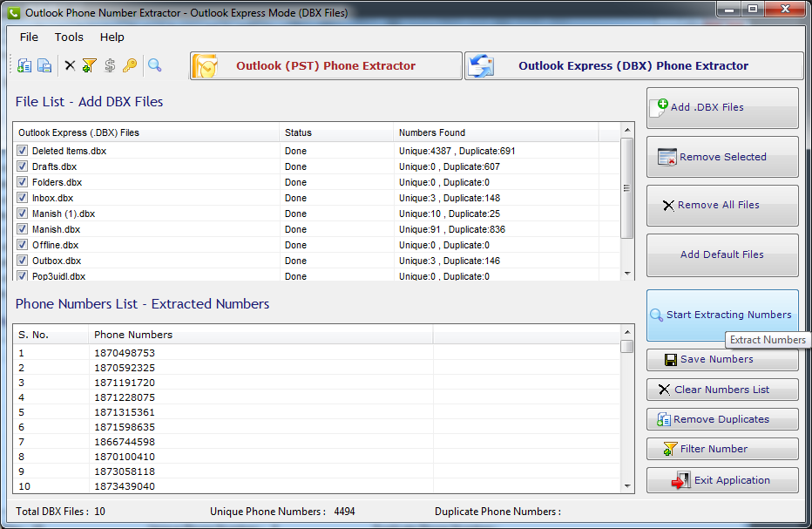Switch to Outlook (PST) Phone Extractor mode
This screenshot has height=529, width=812.
tap(326, 66)
